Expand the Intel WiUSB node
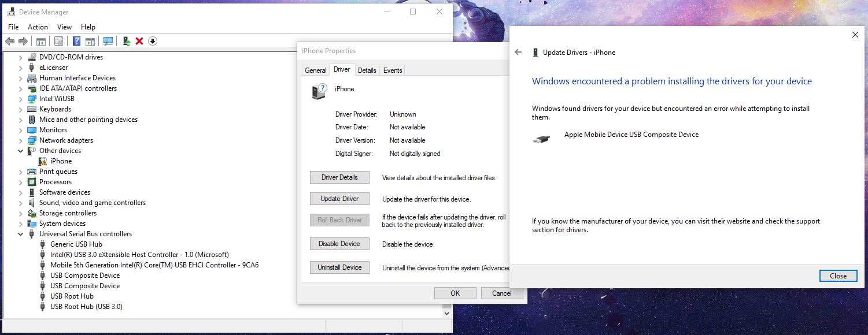The height and width of the screenshot is (335, 868). 21,99
